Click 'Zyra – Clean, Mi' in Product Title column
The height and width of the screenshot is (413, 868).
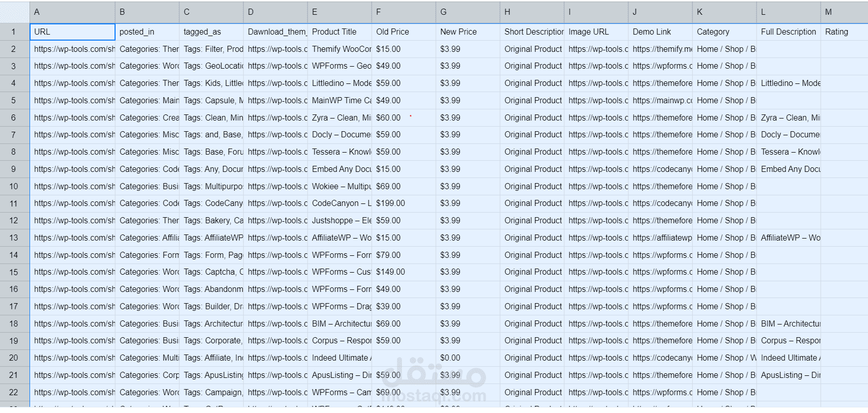(x=340, y=117)
